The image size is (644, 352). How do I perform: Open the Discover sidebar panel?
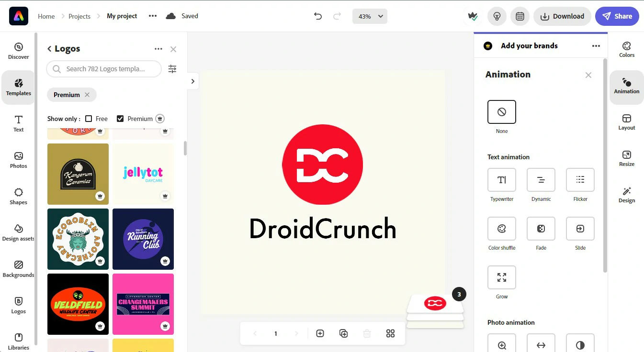(18, 51)
